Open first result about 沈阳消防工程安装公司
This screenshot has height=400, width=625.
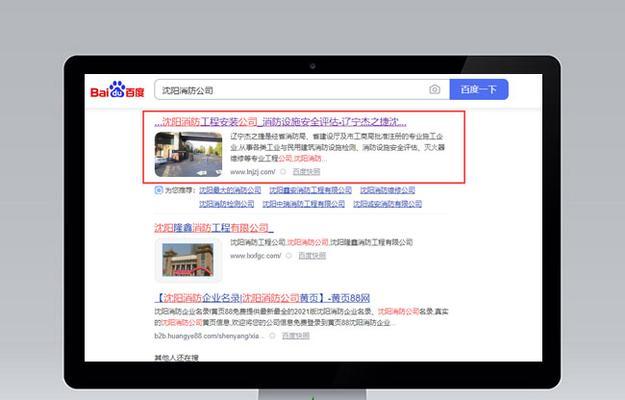[x=280, y=122]
